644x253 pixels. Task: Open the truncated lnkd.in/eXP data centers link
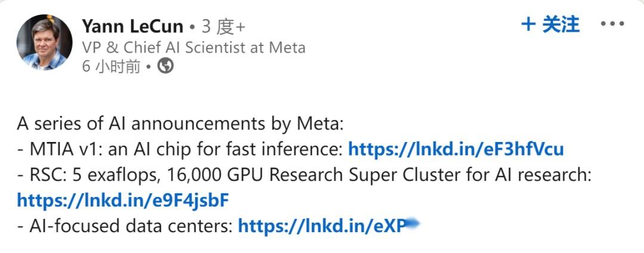(322, 226)
